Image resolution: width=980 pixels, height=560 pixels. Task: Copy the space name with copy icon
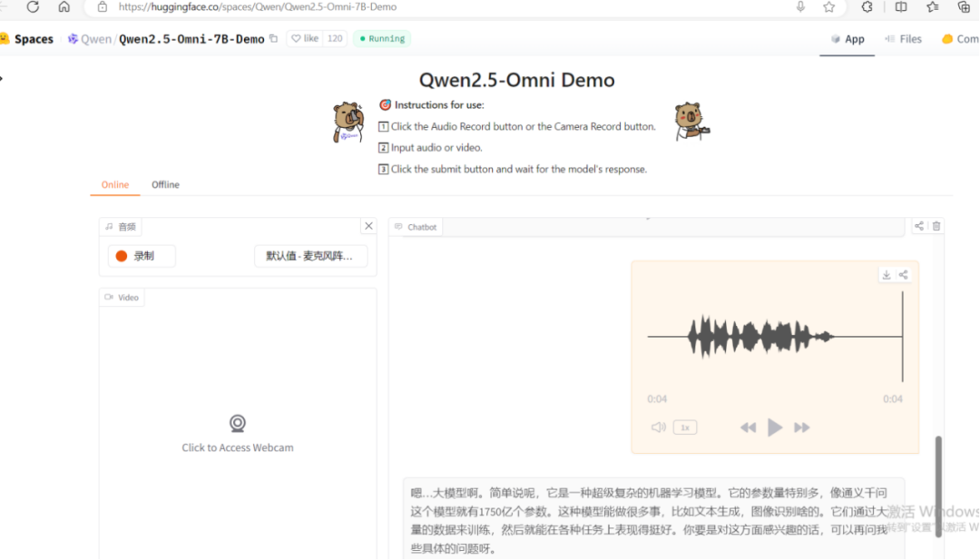pos(274,39)
